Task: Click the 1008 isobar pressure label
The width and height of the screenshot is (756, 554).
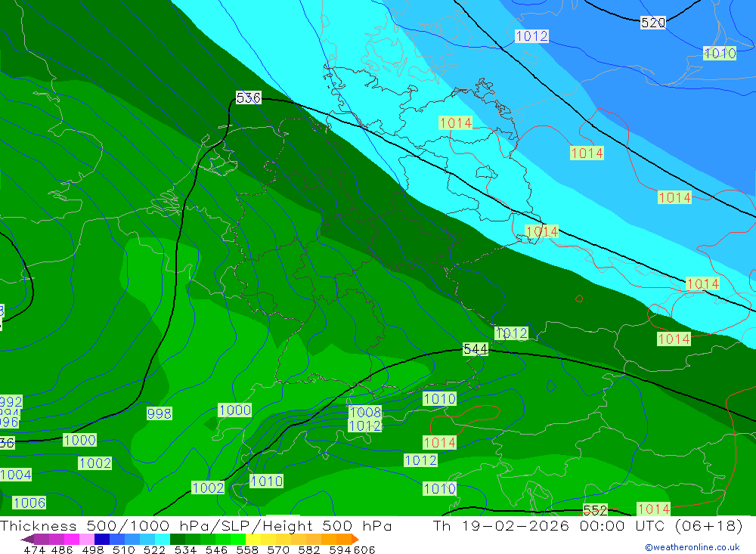Action: point(365,412)
